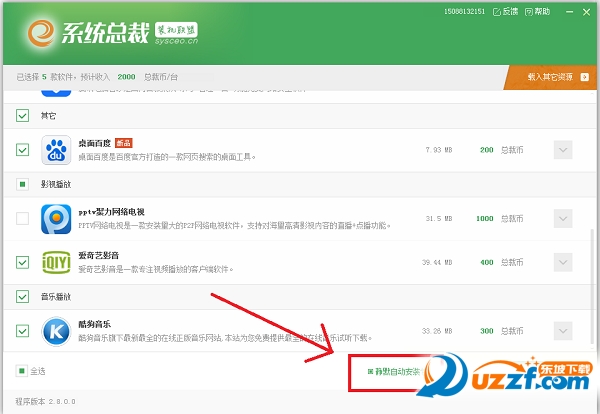This screenshot has height=414, width=600.
Task: Toggle the 影视播放 category checkbox
Action: 23,184
